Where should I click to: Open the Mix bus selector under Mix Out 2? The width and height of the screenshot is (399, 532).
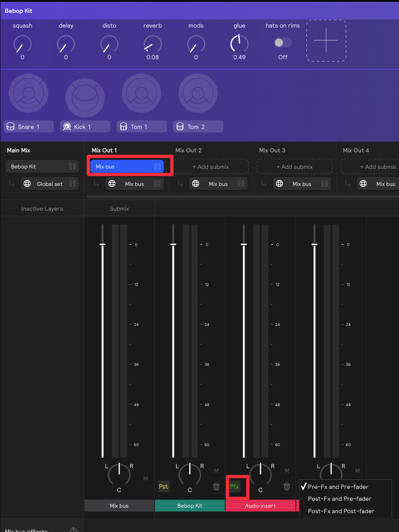[x=218, y=184]
